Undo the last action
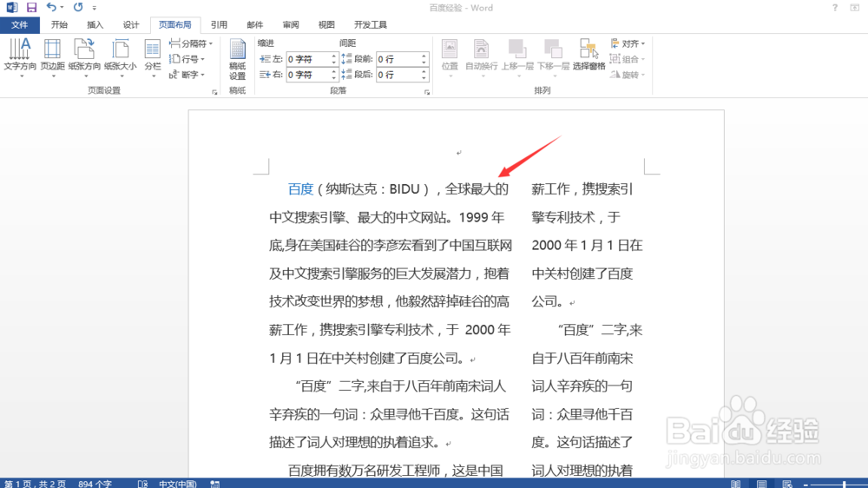 click(x=51, y=7)
